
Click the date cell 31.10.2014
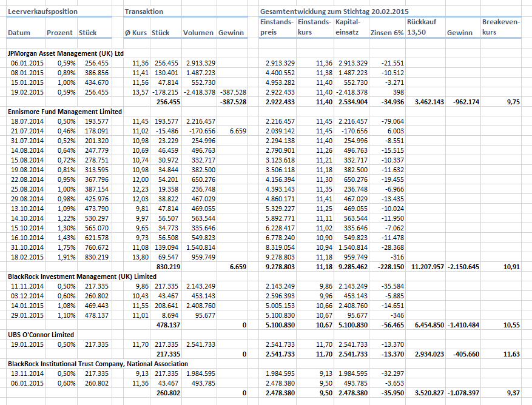27,247
